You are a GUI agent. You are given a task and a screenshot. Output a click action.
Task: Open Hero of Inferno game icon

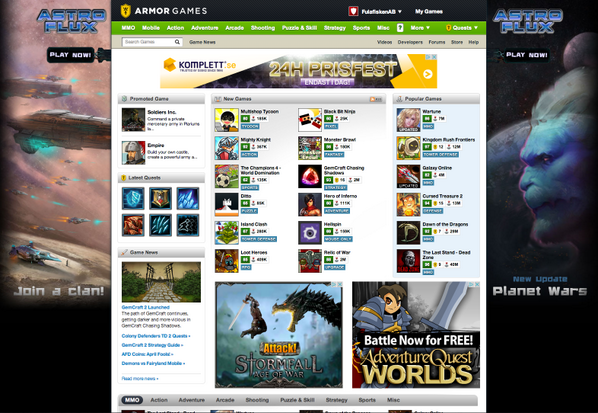click(x=310, y=205)
